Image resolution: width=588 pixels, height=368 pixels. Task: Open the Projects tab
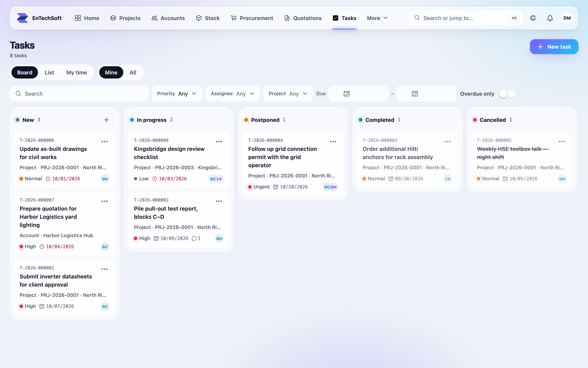pos(125,18)
